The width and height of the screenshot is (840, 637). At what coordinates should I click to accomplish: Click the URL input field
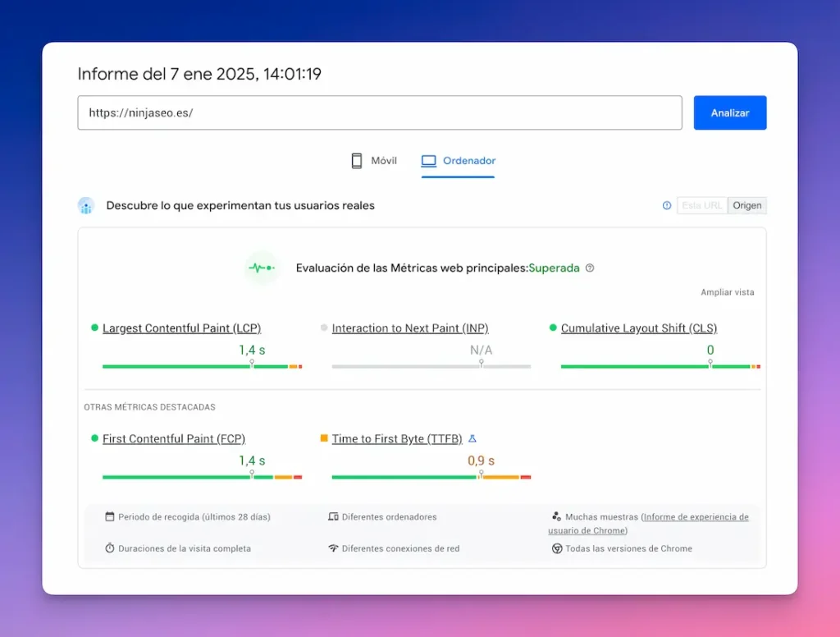click(x=377, y=112)
